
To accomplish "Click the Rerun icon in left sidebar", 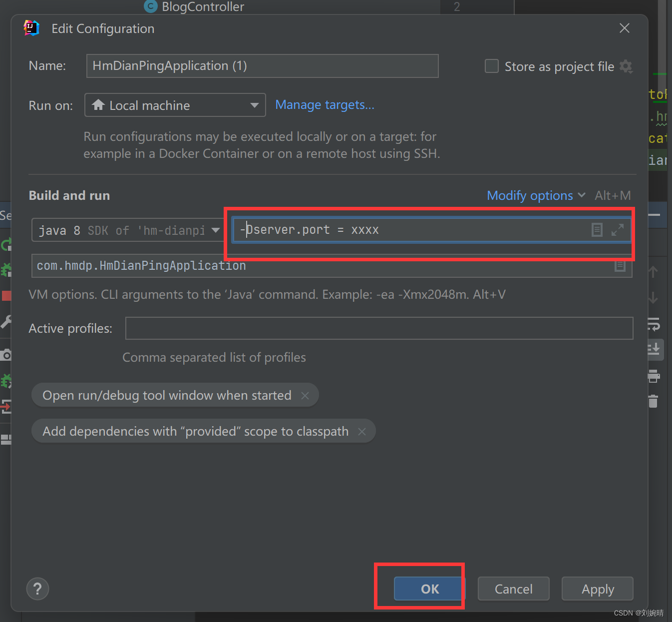I will pyautogui.click(x=7, y=244).
